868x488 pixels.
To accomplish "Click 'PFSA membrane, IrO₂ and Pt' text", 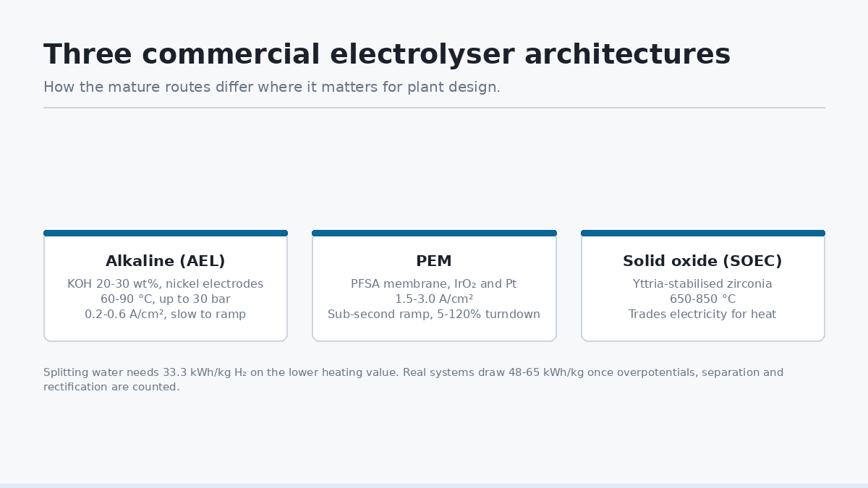I will (x=434, y=284).
